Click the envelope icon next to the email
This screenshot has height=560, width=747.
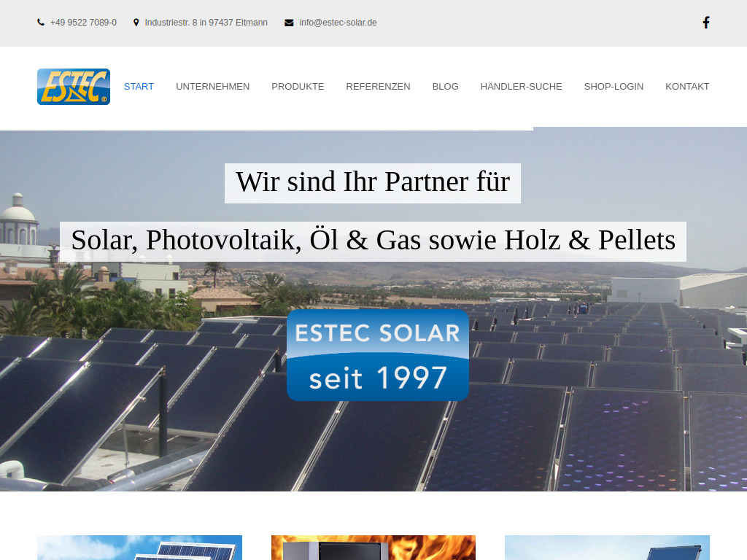click(x=288, y=22)
